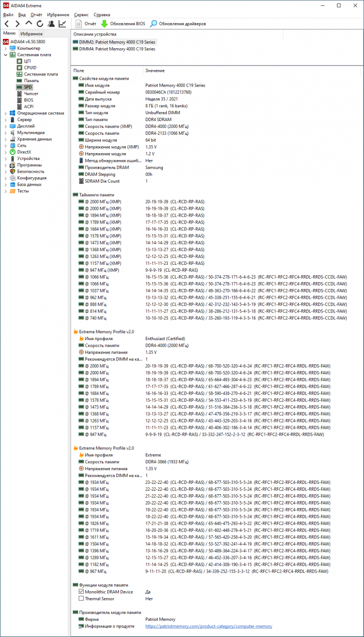The image size is (364, 637).
Task: Click the Значение column header
Action: tap(253, 71)
